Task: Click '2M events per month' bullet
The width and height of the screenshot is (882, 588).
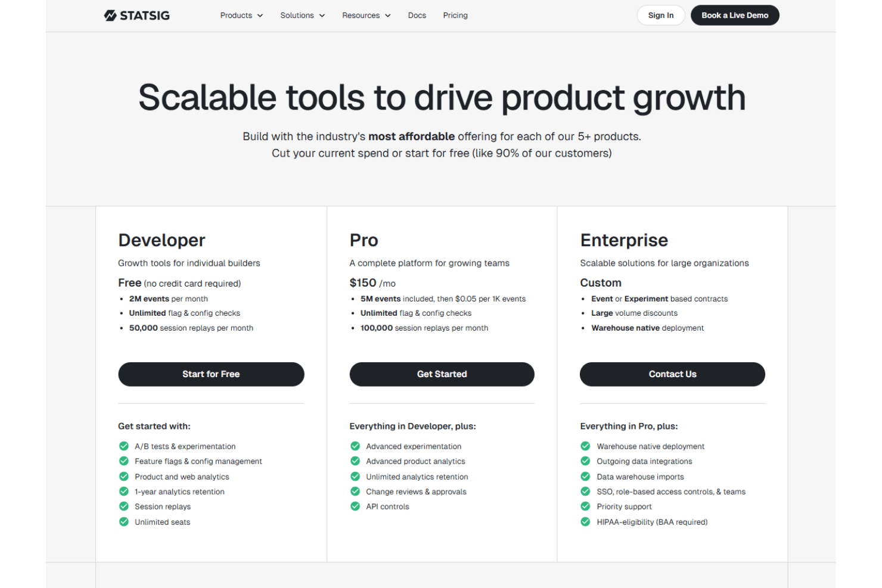Action: pyautogui.click(x=169, y=299)
